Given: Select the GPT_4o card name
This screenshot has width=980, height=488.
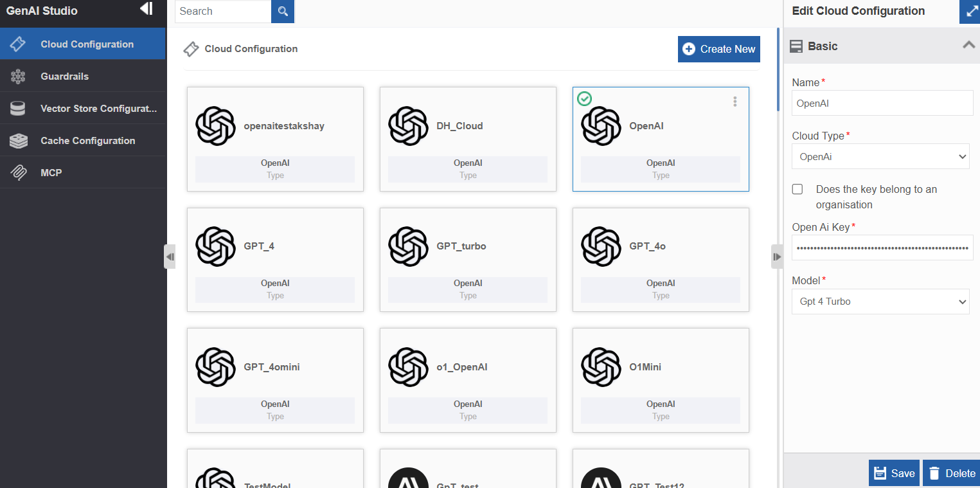Looking at the screenshot, I should (648, 246).
